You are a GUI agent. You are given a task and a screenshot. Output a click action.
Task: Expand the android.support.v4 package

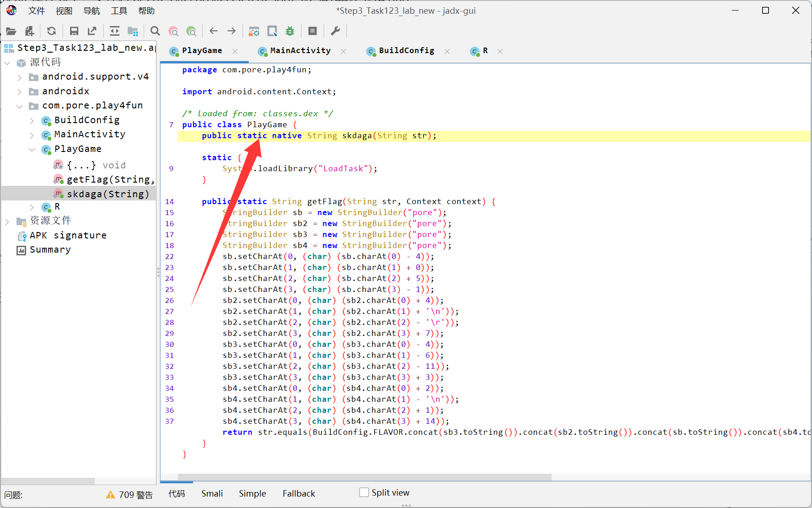click(x=19, y=77)
